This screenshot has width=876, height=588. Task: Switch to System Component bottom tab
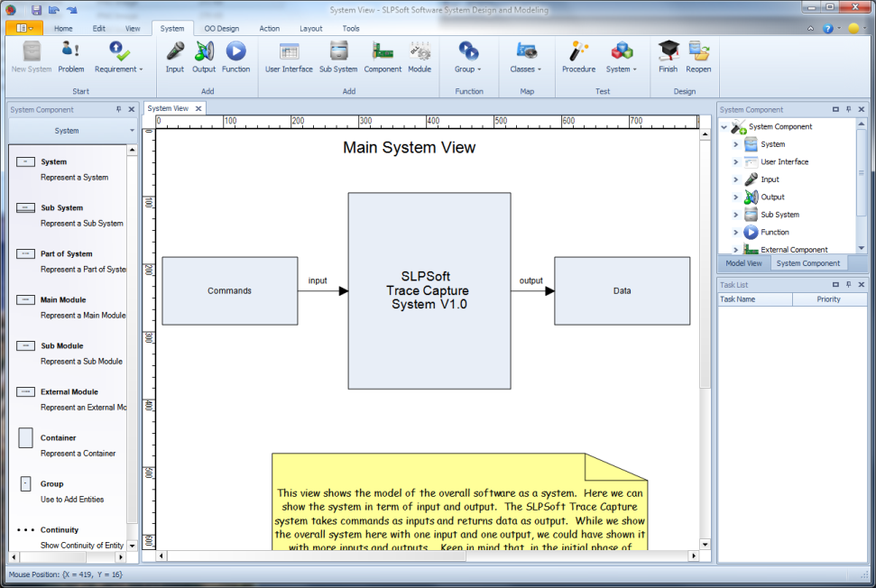pyautogui.click(x=807, y=263)
